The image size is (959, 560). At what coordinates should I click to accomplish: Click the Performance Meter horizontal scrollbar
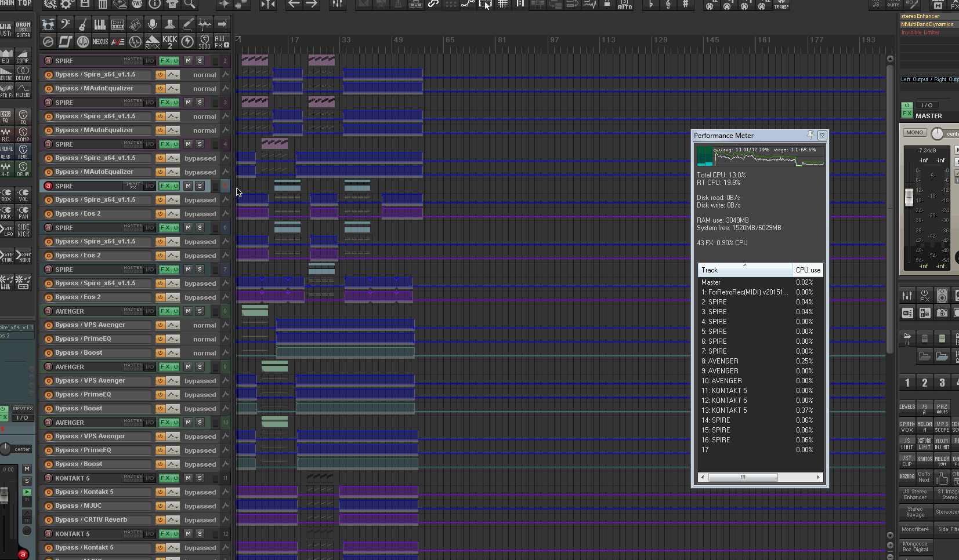pyautogui.click(x=743, y=478)
